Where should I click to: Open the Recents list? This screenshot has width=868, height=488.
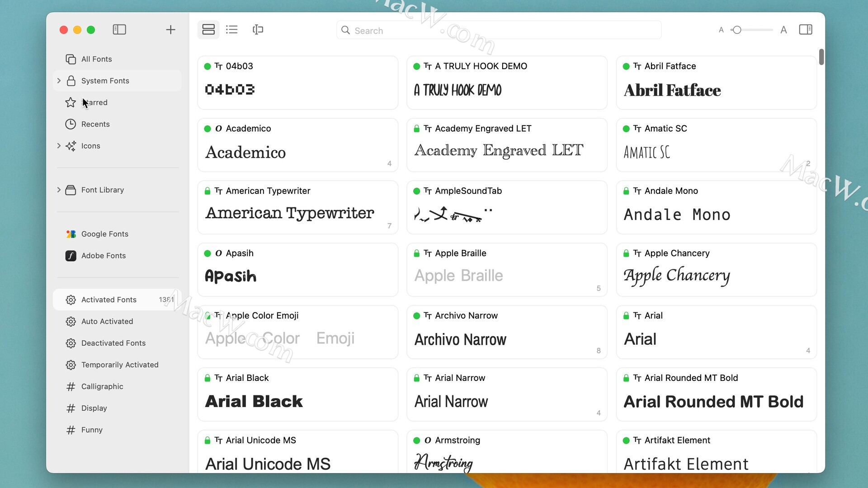pos(118,124)
